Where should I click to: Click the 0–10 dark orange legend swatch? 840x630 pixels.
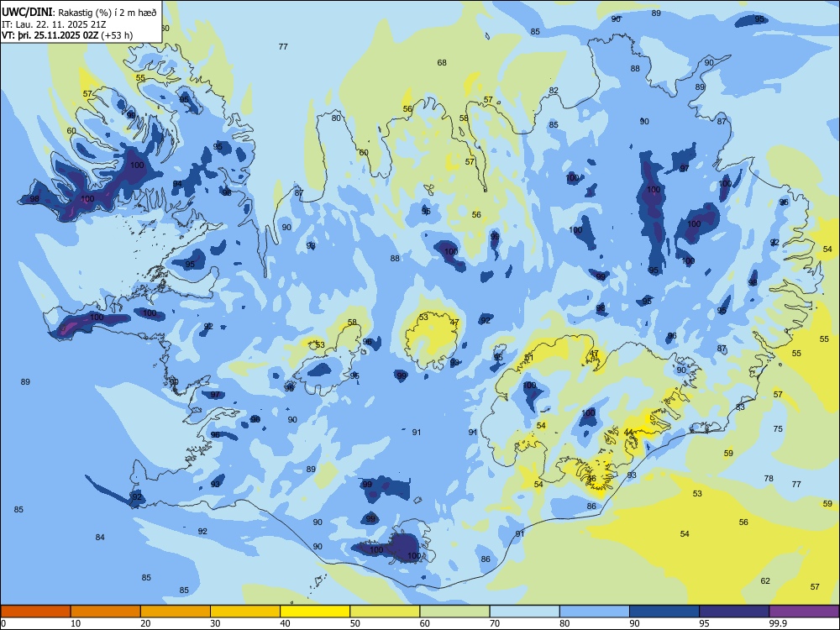(x=35, y=612)
